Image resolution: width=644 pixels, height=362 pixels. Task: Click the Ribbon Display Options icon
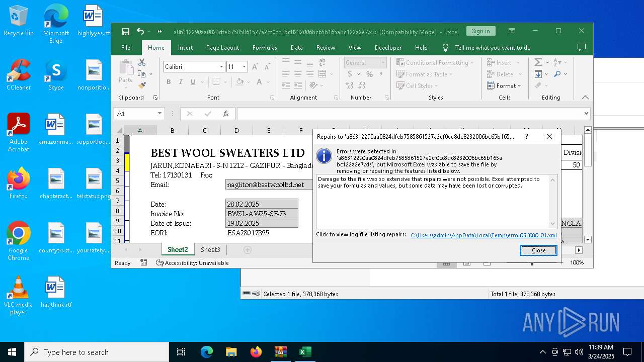pos(512,31)
